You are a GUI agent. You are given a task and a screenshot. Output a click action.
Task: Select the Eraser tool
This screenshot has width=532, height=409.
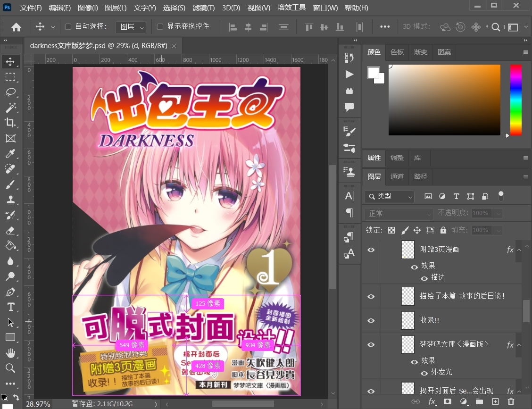pos(10,231)
